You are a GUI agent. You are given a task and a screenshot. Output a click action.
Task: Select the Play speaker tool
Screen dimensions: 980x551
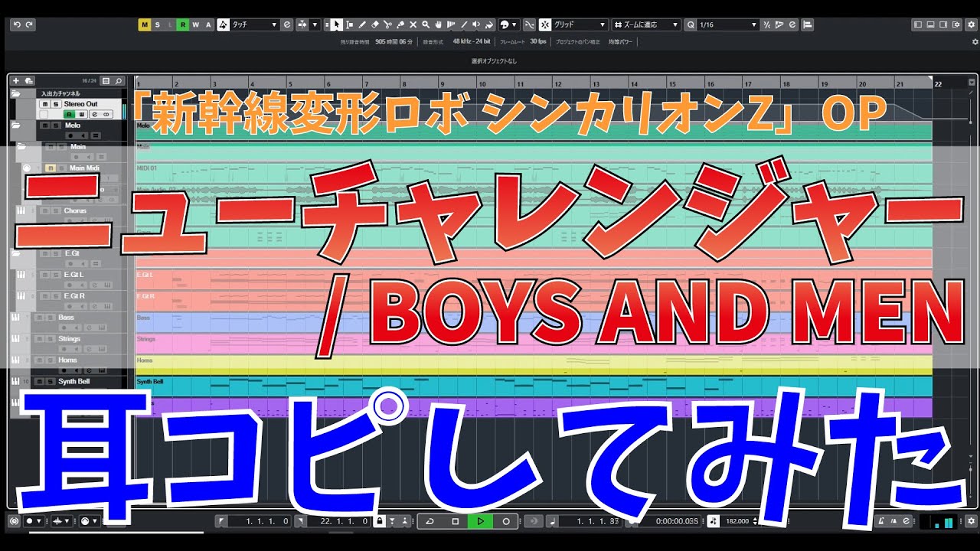click(x=476, y=24)
